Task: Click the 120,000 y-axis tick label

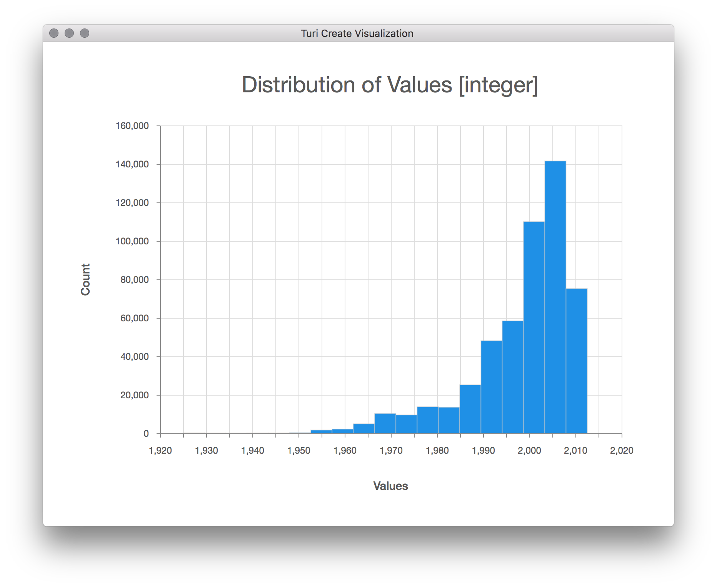Action: coord(132,203)
